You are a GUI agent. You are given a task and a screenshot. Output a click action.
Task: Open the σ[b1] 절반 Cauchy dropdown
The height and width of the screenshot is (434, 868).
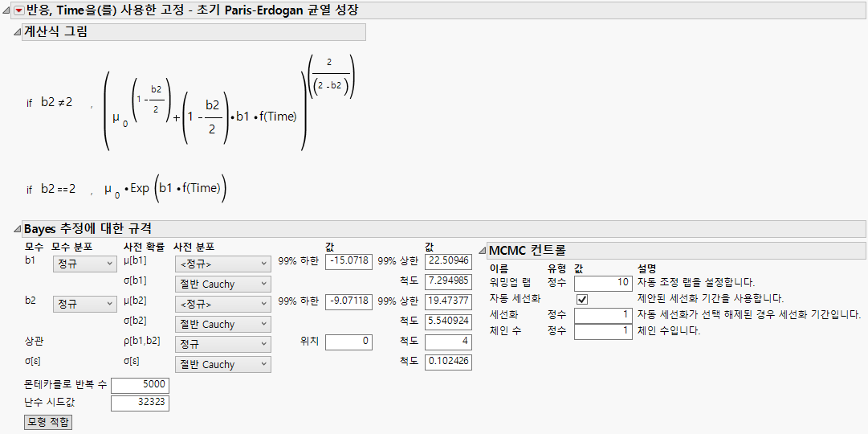[222, 284]
